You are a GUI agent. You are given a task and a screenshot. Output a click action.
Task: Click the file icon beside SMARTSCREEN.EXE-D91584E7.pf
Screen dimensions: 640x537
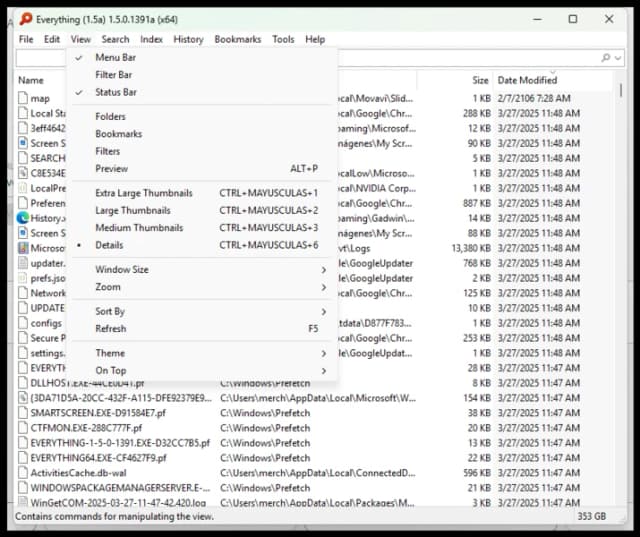(x=23, y=413)
